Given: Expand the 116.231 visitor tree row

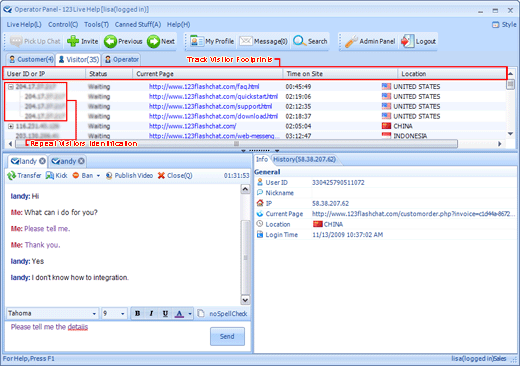Looking at the screenshot, I should tap(11, 126).
